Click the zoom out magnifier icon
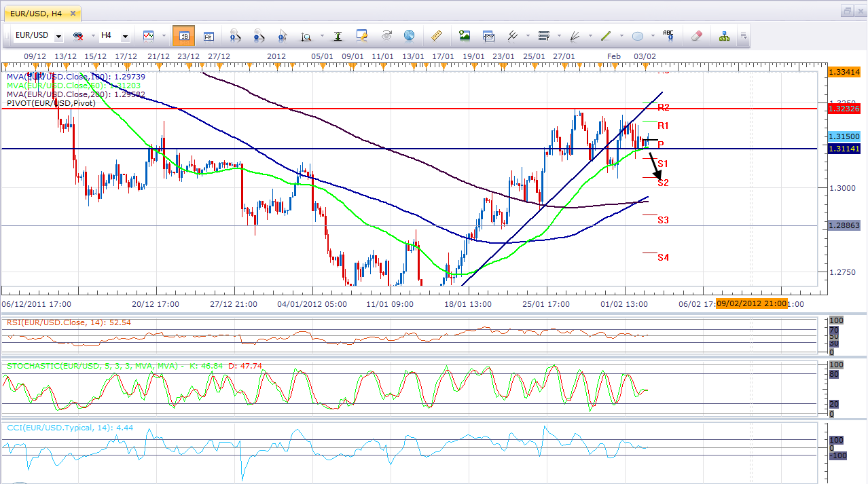Viewport: 868px width, 484px height. (258, 35)
